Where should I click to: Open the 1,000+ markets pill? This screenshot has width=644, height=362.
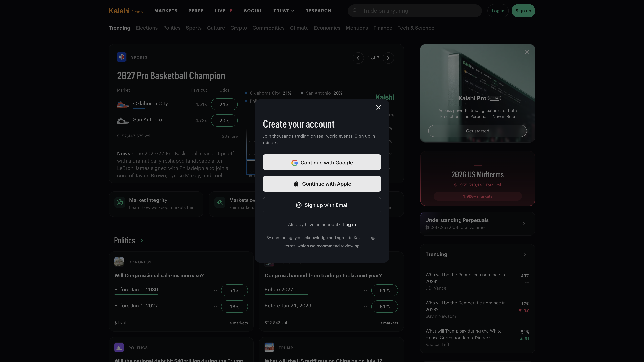[477, 196]
